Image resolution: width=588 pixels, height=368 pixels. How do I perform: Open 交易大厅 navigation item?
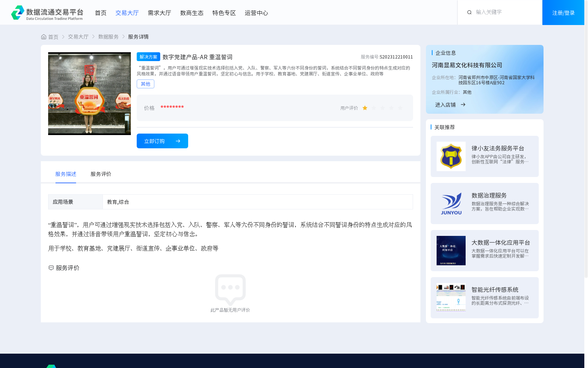tap(127, 13)
